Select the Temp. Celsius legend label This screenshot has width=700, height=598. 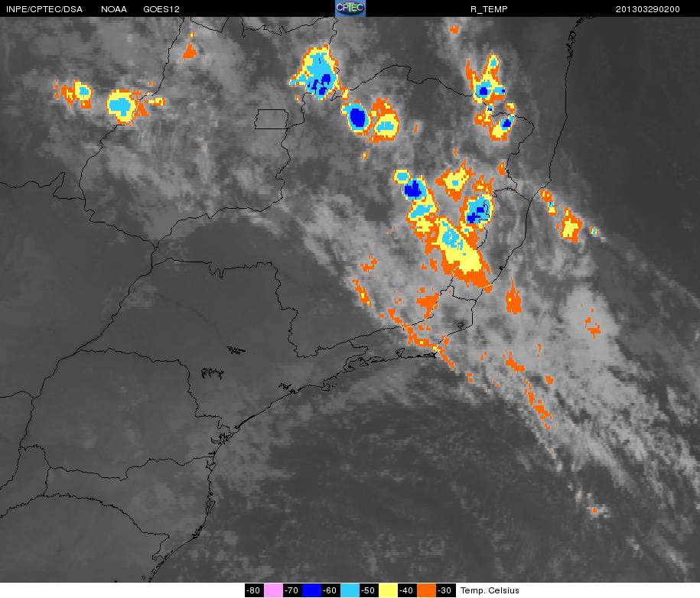click(490, 591)
